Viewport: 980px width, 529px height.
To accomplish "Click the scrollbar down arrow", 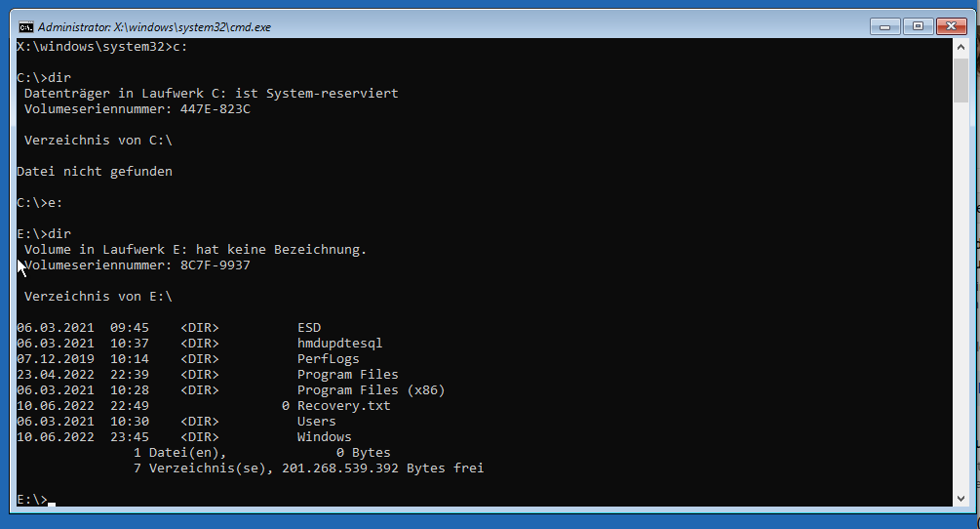I will click(x=960, y=498).
